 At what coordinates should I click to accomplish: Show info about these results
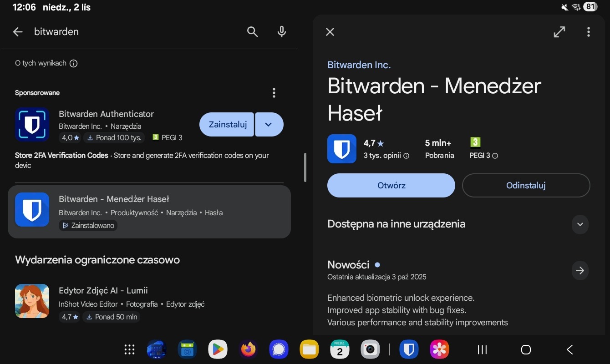pos(73,63)
